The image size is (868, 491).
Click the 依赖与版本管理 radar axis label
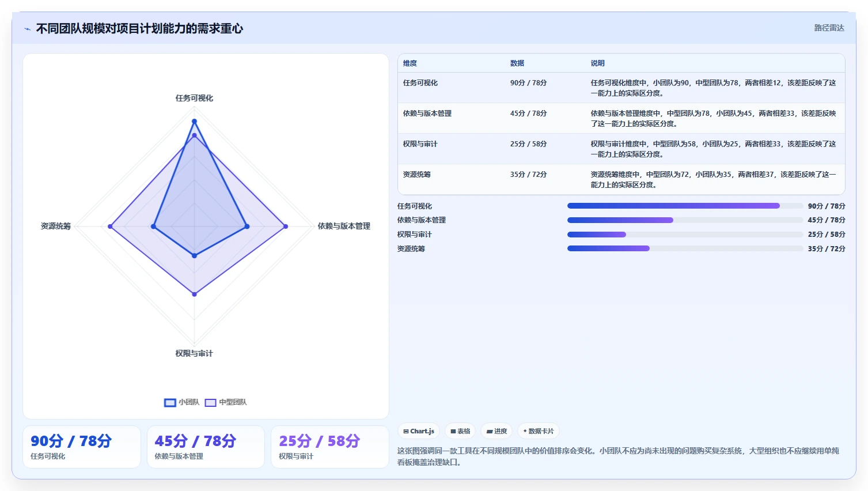(344, 226)
